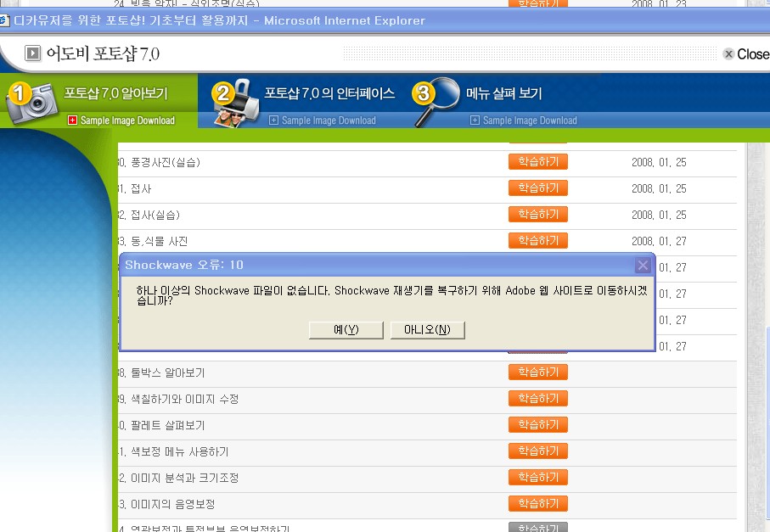Click Close at top right of lesson window
The height and width of the screenshot is (532, 770).
click(x=746, y=54)
